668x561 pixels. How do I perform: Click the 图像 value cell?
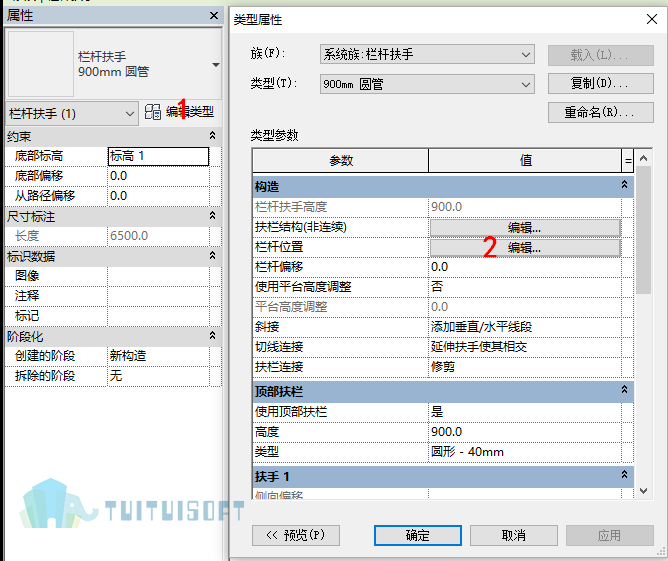point(158,276)
